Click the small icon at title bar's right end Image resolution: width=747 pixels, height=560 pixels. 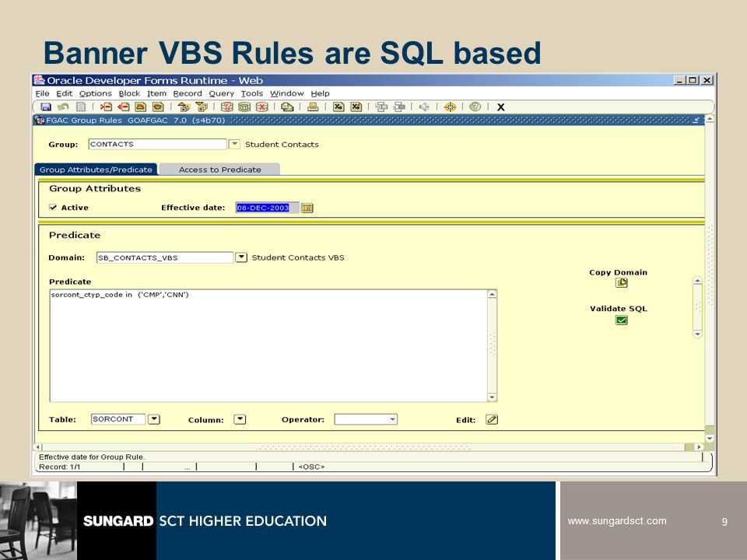tap(696, 120)
